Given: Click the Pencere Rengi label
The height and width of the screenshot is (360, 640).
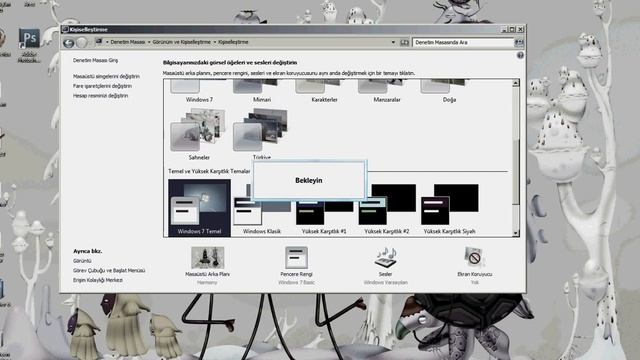Looking at the screenshot, I should tap(296, 274).
